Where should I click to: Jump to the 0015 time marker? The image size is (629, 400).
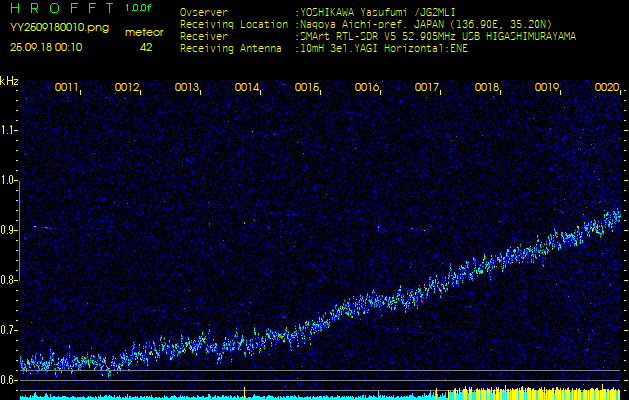pos(307,88)
